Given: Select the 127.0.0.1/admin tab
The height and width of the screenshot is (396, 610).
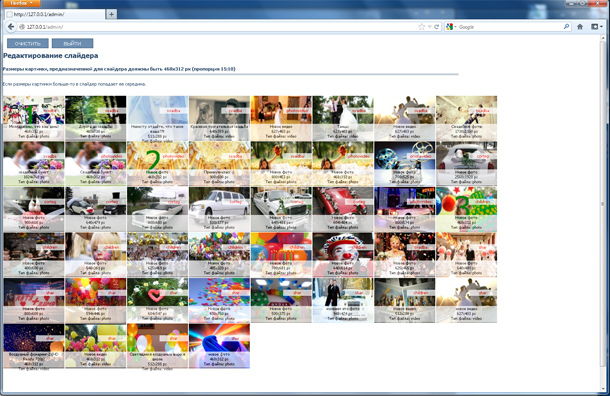Looking at the screenshot, I should (x=55, y=14).
